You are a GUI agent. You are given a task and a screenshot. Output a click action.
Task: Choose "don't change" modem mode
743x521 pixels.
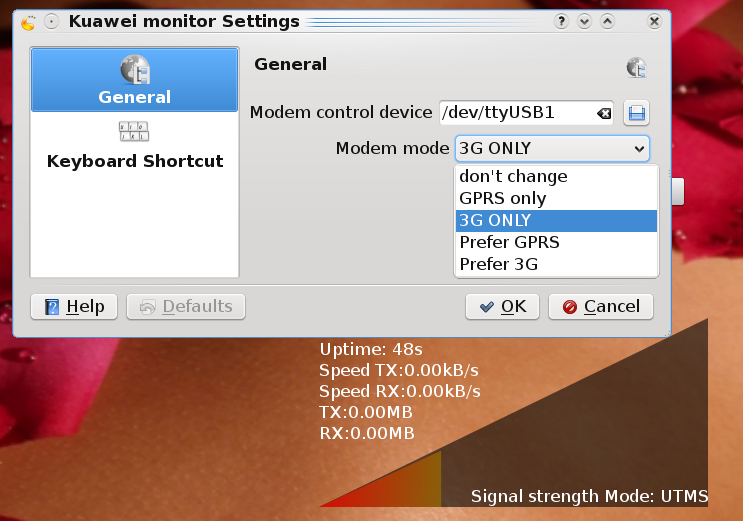coord(556,176)
